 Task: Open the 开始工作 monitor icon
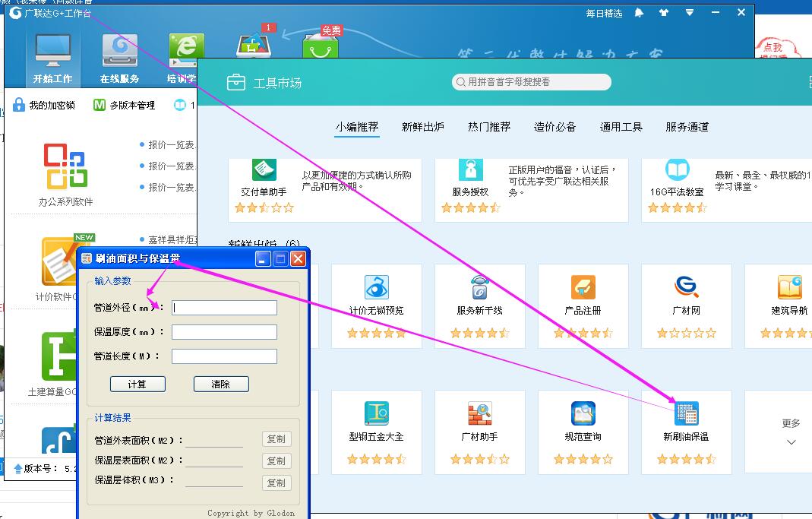point(53,51)
